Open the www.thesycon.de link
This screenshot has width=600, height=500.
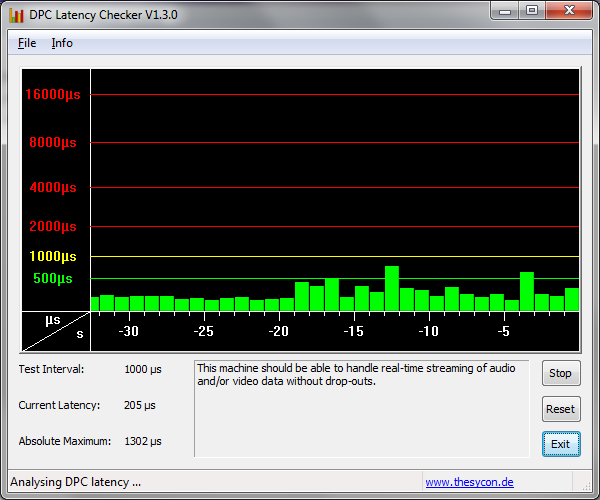pyautogui.click(x=470, y=482)
